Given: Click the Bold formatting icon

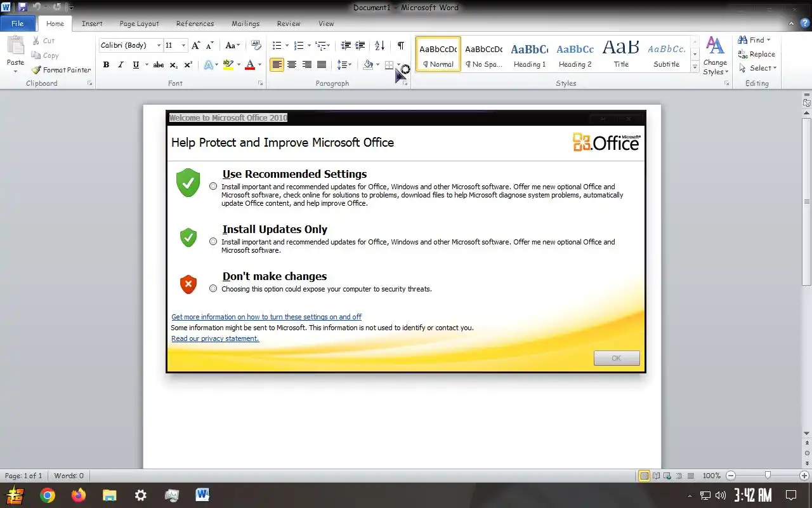Looking at the screenshot, I should [106, 65].
